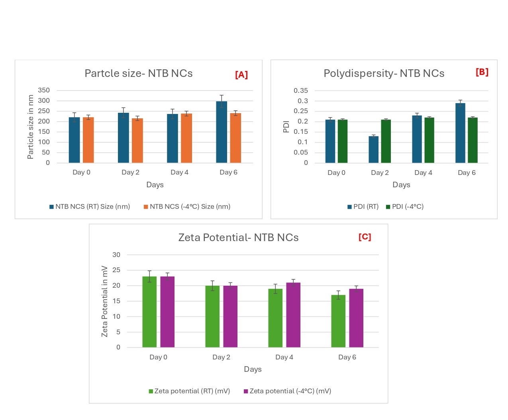Click the "Zeta Potential- NTB NCs" chart title

238,237
